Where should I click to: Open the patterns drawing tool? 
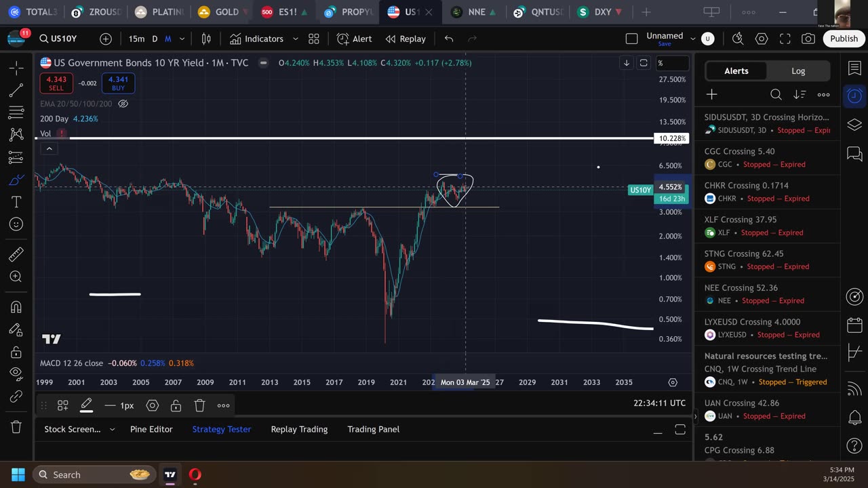(16, 135)
